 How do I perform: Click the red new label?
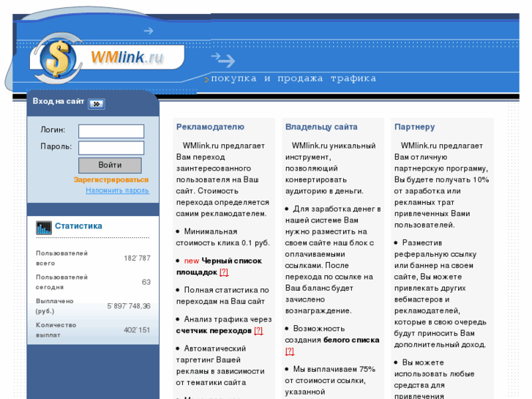[x=191, y=261]
